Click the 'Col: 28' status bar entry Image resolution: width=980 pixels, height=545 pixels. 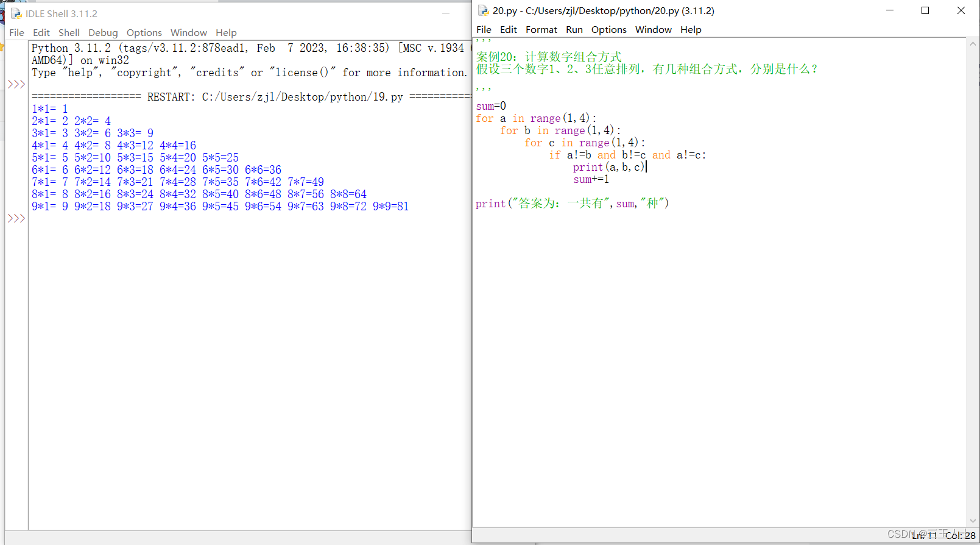click(961, 535)
